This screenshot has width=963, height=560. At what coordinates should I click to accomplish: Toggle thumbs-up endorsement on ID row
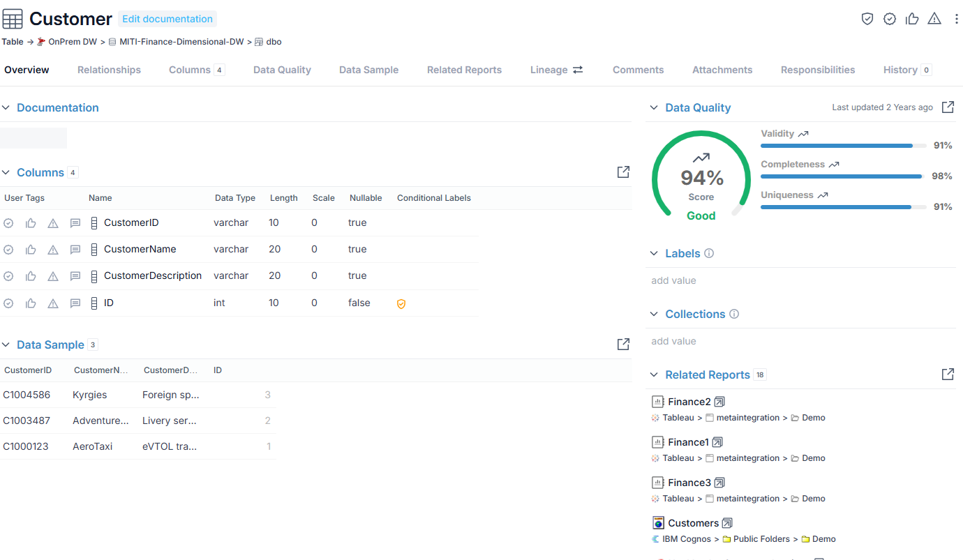coord(31,303)
